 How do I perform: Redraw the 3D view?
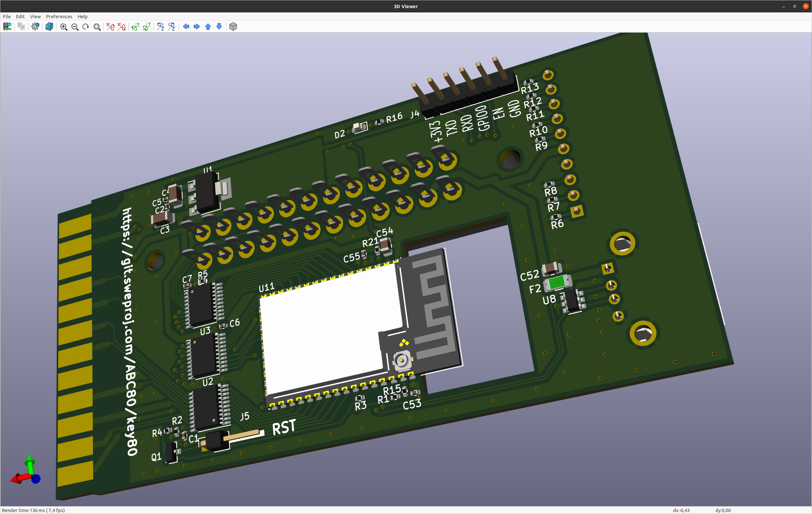(x=86, y=27)
